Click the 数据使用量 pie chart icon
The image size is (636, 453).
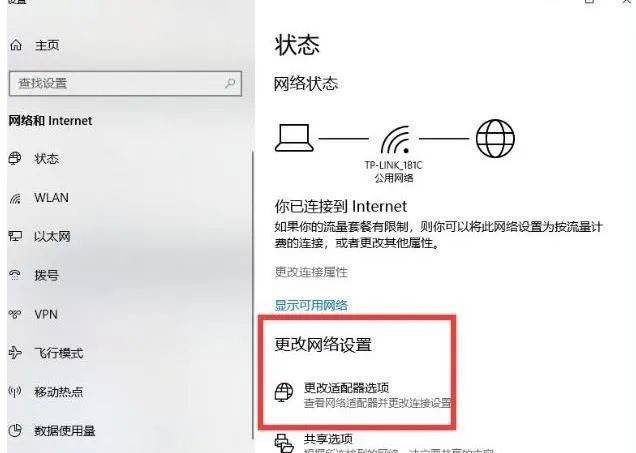pos(15,430)
